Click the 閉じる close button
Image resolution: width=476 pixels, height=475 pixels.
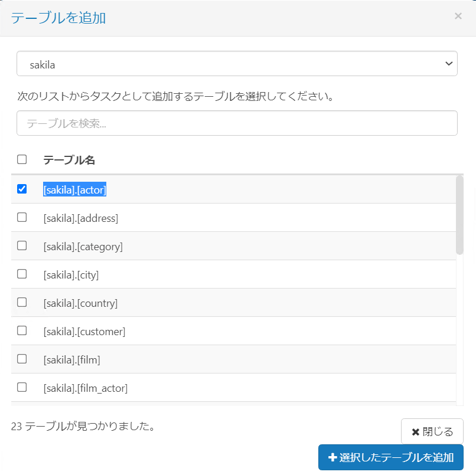coord(432,431)
